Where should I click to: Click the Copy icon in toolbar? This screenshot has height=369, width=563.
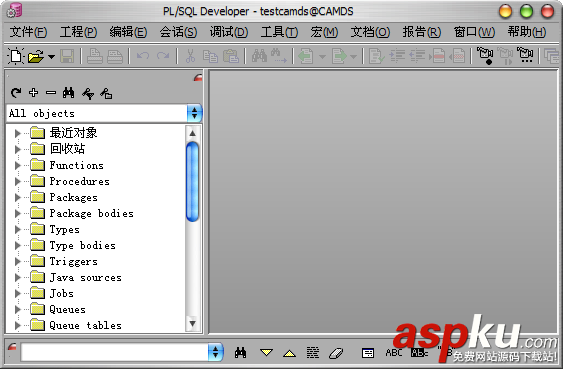(x=210, y=56)
